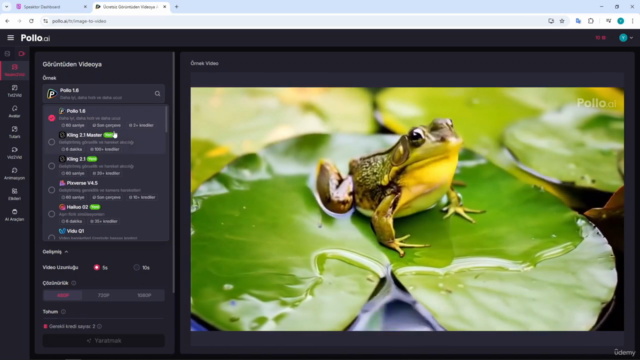Choose 720P resolution
Image resolution: width=640 pixels, height=360 pixels.
[103, 295]
